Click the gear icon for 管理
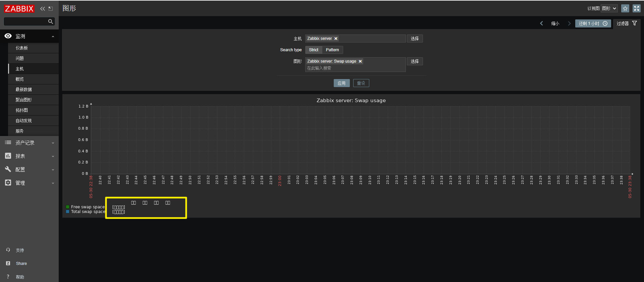Viewport: 644px width, 282px height. [x=8, y=183]
